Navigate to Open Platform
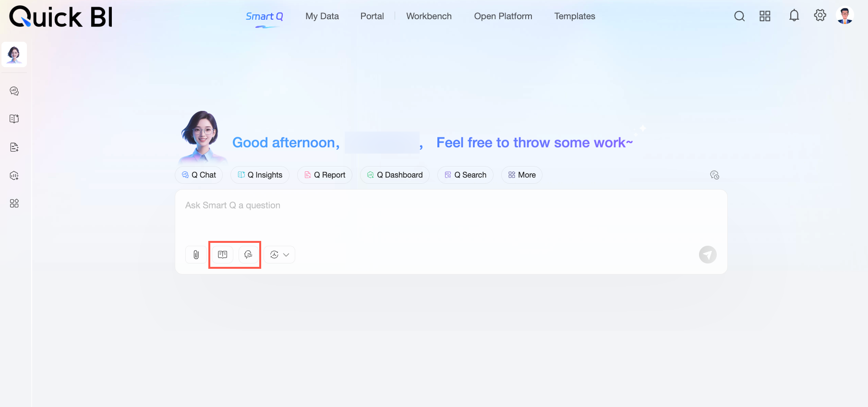 click(x=503, y=16)
